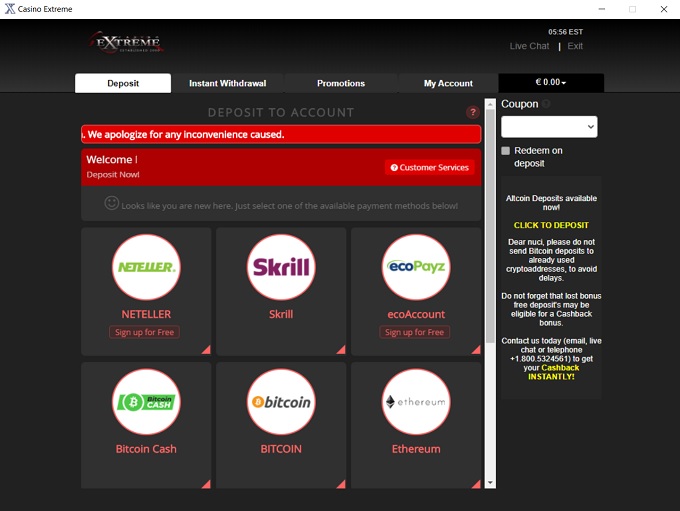Click the scrollbar down arrow
680x511 pixels.
[x=490, y=482]
